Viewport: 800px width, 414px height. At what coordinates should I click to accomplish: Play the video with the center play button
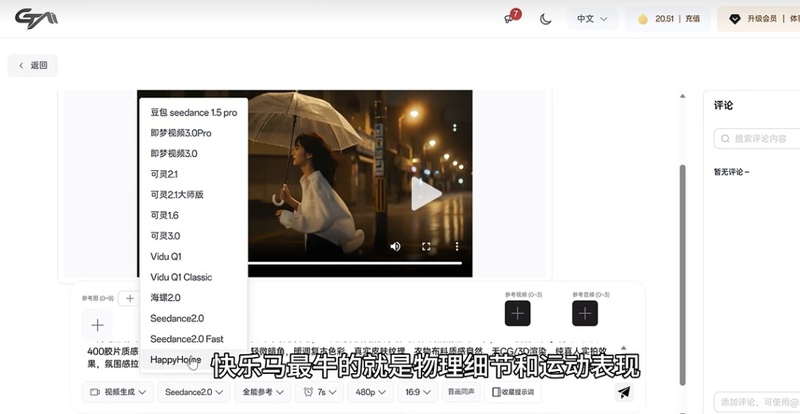tap(426, 193)
